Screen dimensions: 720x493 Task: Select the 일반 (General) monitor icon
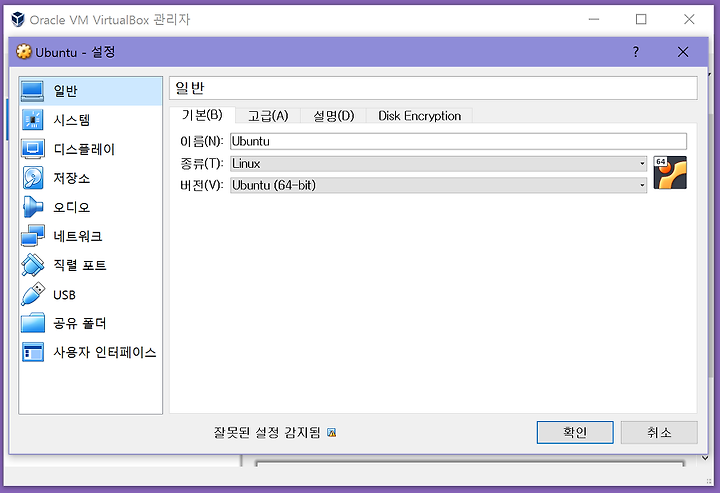[x=33, y=91]
